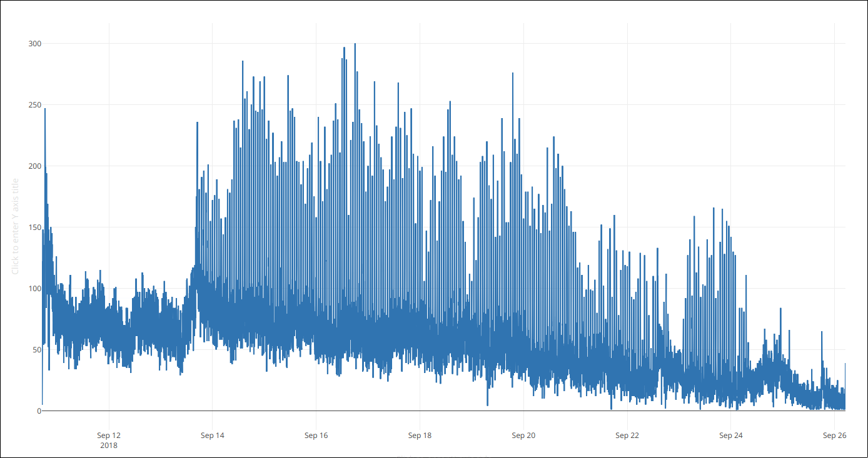
Task: Click the 200 y-axis tick label
Action: [x=34, y=166]
